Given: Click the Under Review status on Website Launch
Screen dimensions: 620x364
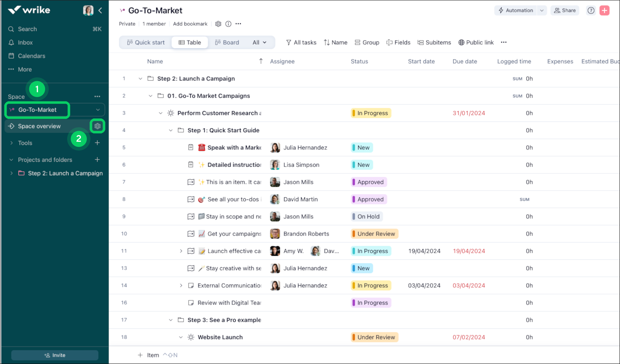Looking at the screenshot, I should click(374, 337).
